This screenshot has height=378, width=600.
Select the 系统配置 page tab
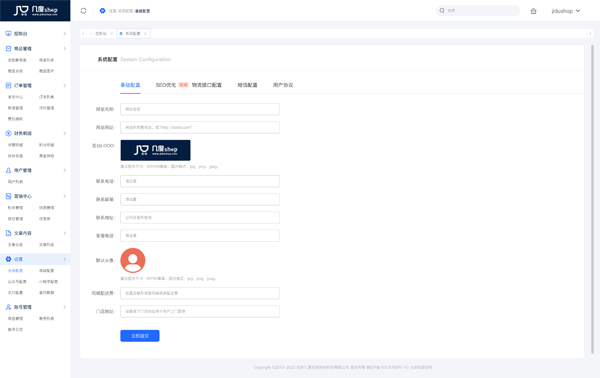tap(132, 33)
